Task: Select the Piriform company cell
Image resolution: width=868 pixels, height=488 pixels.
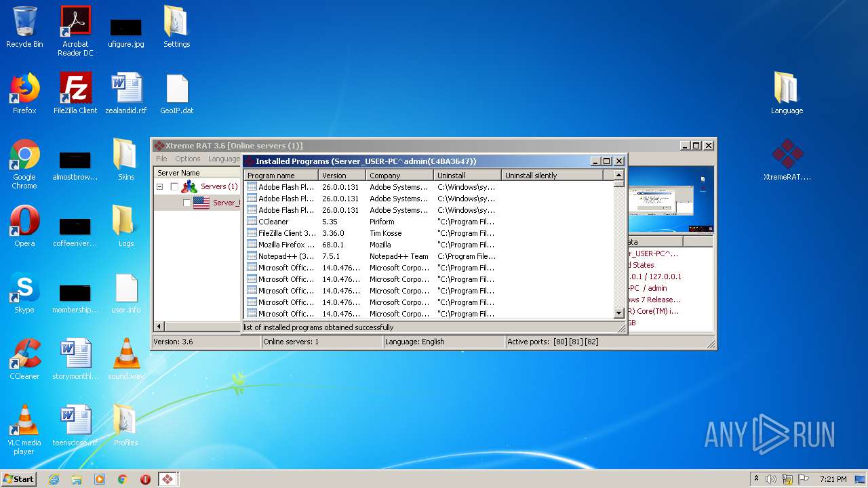Action: pyautogui.click(x=382, y=222)
